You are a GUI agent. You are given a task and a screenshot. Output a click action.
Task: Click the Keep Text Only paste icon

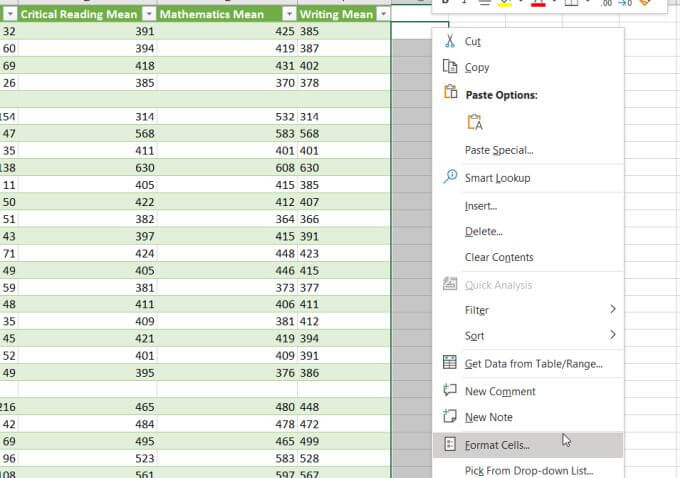pyautogui.click(x=475, y=122)
